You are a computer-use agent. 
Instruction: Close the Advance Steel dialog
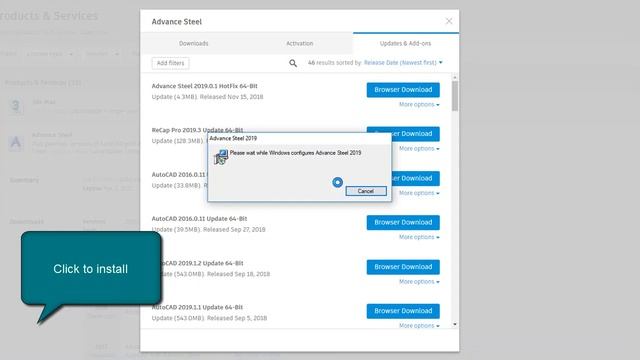click(449, 21)
